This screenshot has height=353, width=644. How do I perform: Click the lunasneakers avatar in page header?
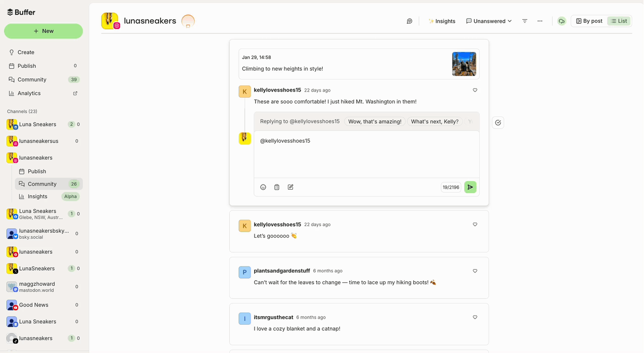110,21
